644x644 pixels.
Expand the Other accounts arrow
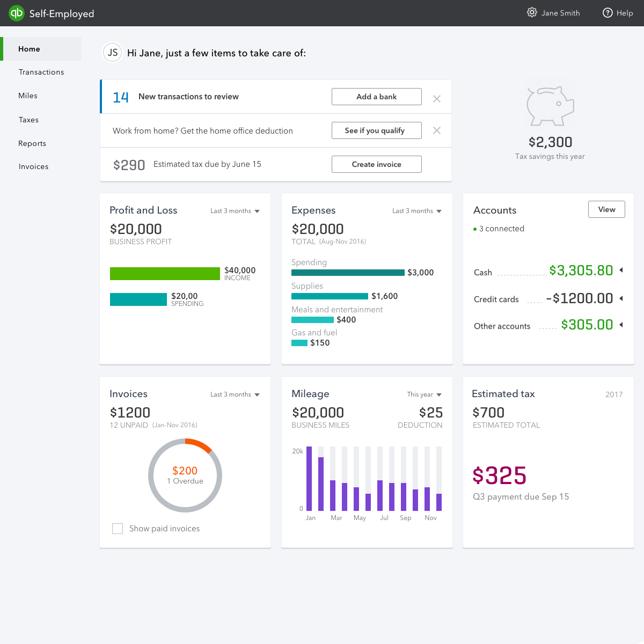coord(621,324)
